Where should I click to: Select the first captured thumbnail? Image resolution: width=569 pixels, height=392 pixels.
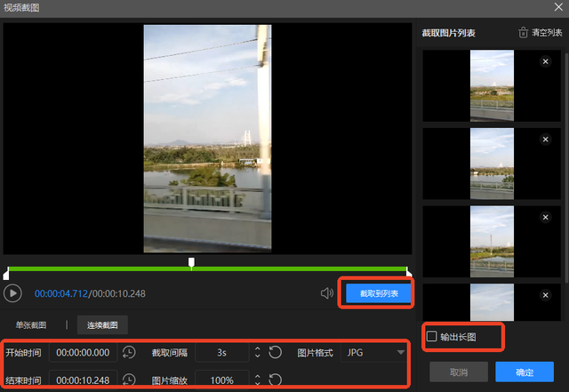pos(492,85)
